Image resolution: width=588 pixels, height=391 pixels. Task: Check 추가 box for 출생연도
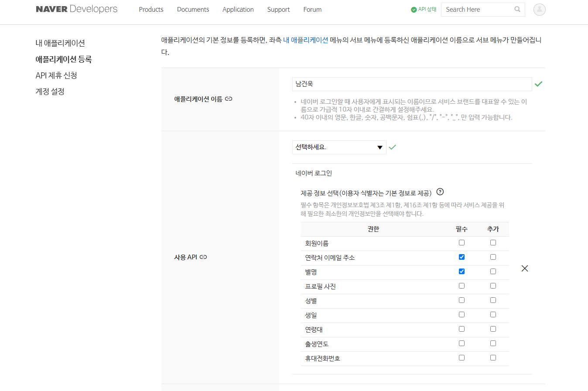tap(493, 343)
